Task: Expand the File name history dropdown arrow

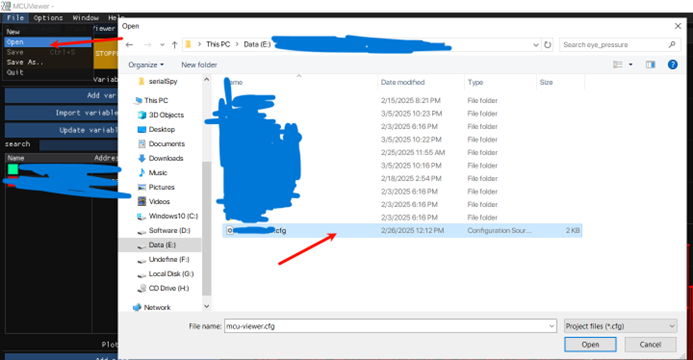Action: pyautogui.click(x=552, y=326)
